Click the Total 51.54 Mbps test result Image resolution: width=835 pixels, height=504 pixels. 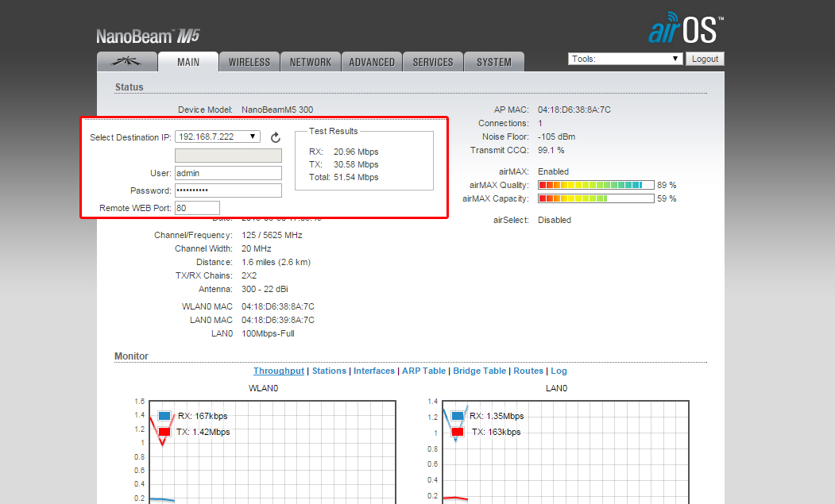(x=343, y=177)
